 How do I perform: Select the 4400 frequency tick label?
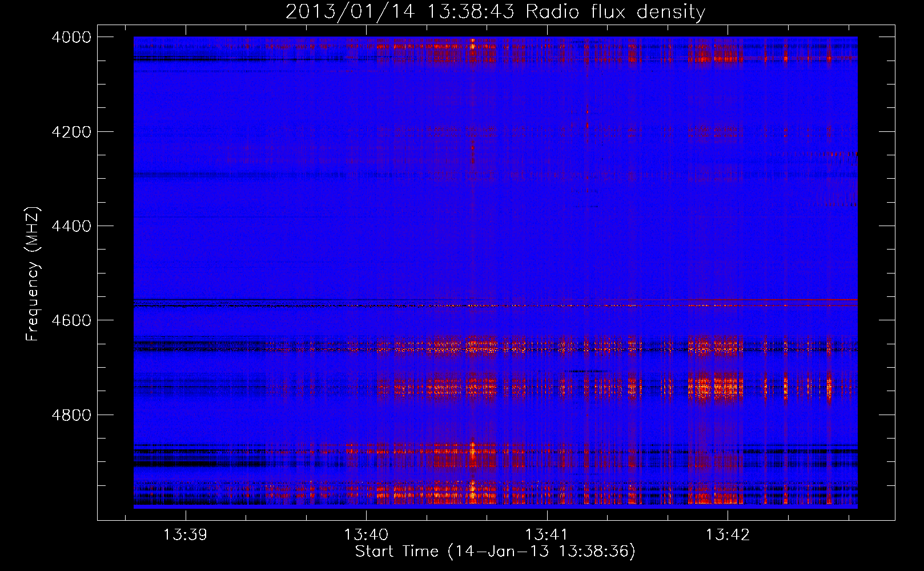(71, 226)
